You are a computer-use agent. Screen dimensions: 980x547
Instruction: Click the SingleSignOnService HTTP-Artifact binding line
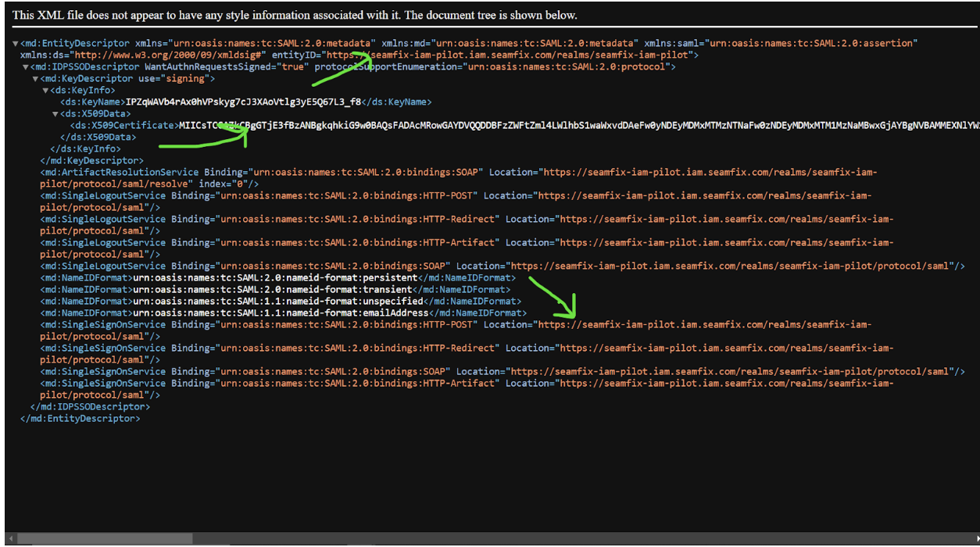click(x=467, y=389)
